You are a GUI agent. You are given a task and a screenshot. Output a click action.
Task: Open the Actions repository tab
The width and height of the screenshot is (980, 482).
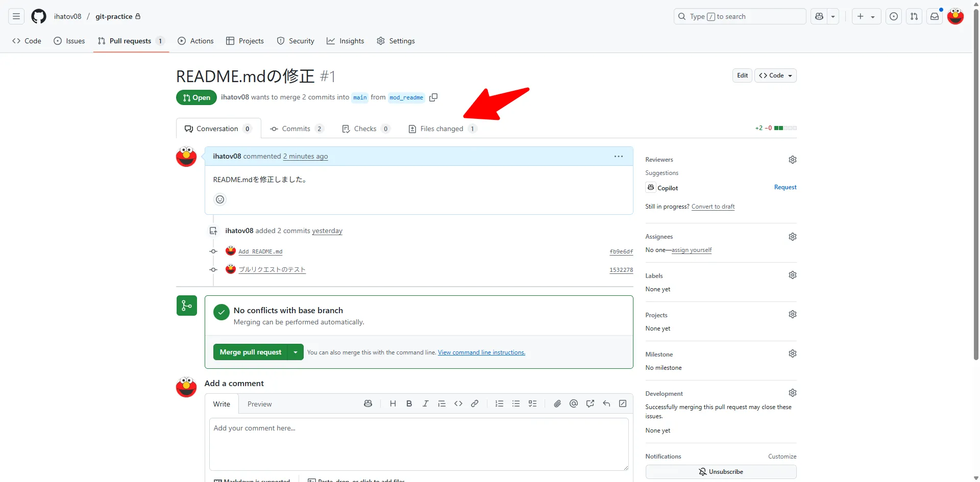click(195, 41)
